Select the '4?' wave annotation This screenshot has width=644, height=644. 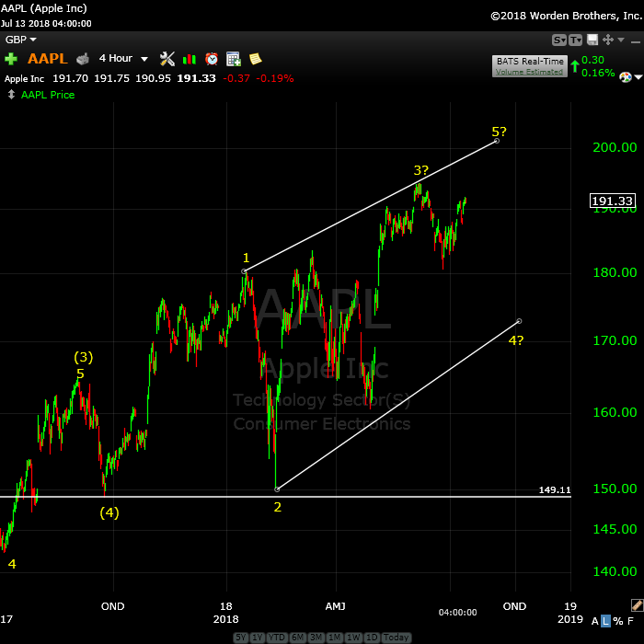(516, 340)
